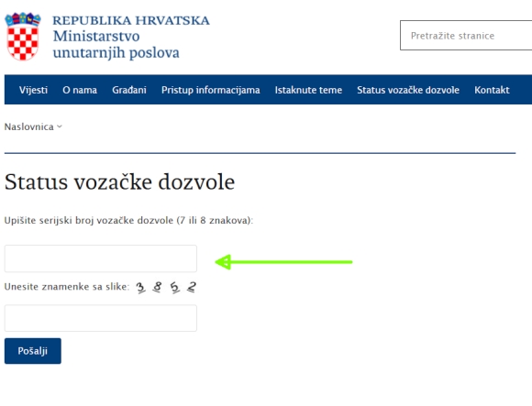Image resolution: width=532 pixels, height=406 pixels.
Task: Click the REPUBLIKA HRVATSKA header text
Action: point(131,20)
